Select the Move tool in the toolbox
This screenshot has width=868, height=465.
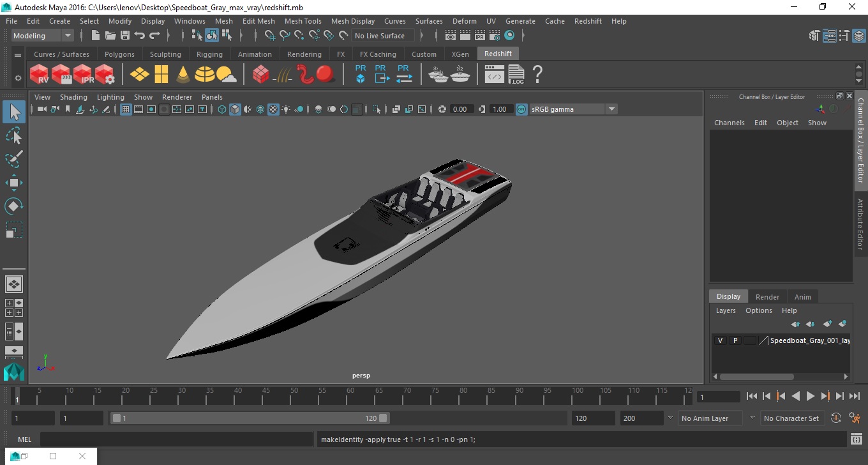[14, 183]
